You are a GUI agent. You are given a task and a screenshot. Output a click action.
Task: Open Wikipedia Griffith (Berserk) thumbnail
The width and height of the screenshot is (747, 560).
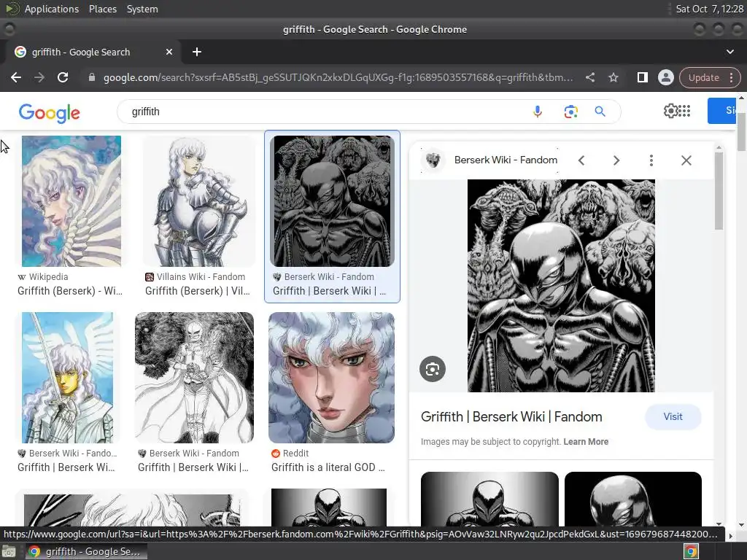pos(71,201)
